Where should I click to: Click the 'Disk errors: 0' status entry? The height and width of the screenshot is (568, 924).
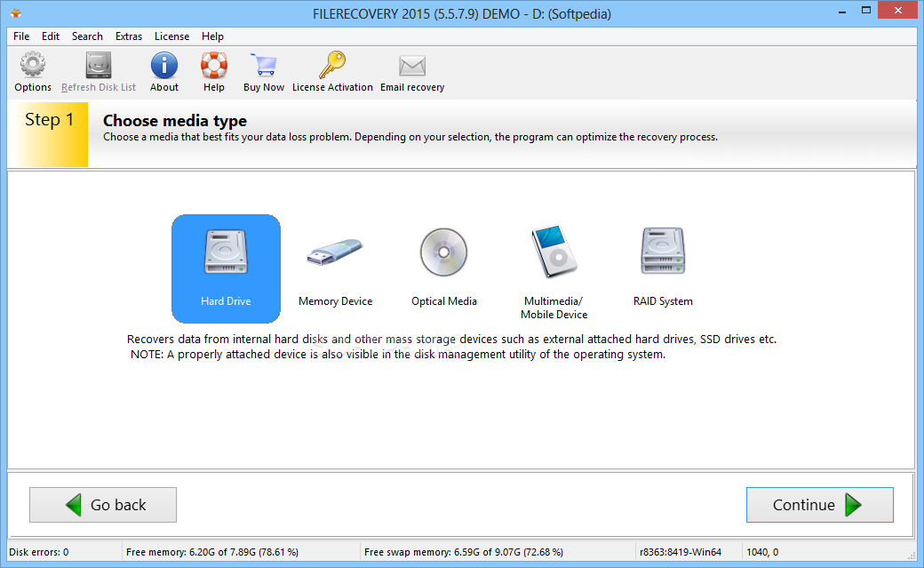[39, 552]
